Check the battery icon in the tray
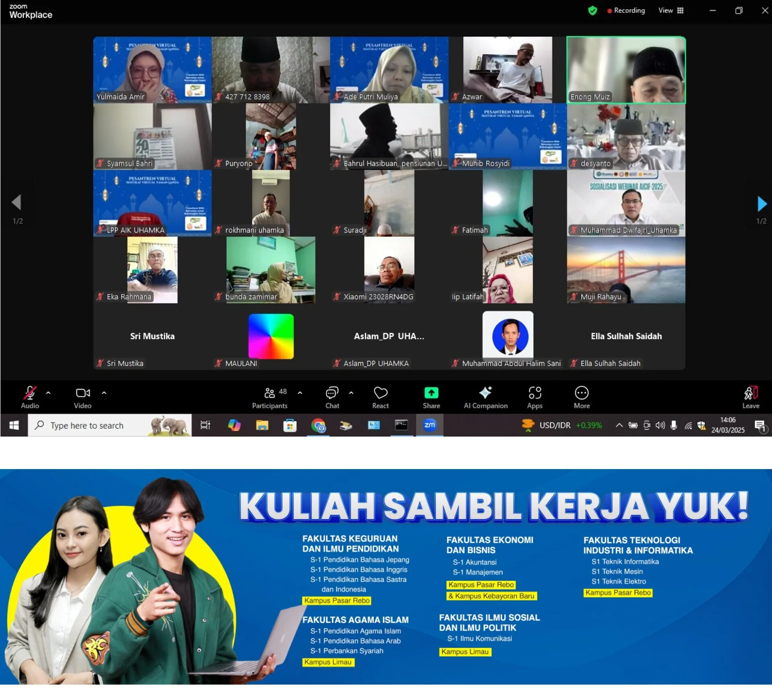The height and width of the screenshot is (700, 772). (633, 425)
